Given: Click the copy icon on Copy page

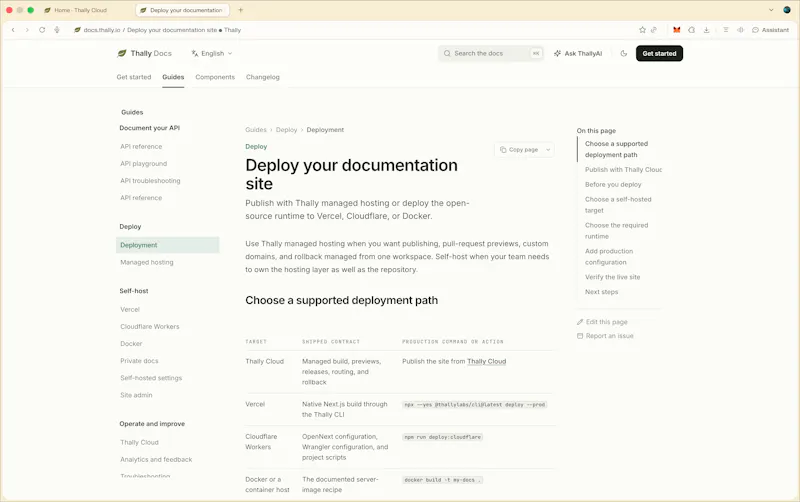Looking at the screenshot, I should coord(503,149).
